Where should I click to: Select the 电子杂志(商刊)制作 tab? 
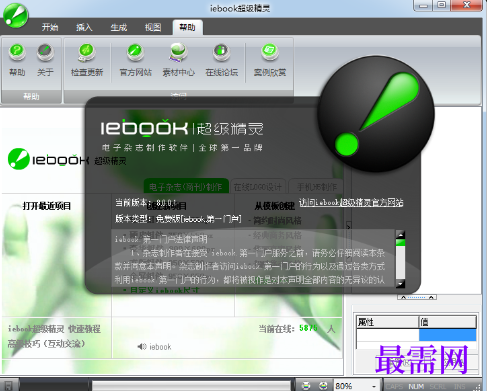click(x=186, y=187)
